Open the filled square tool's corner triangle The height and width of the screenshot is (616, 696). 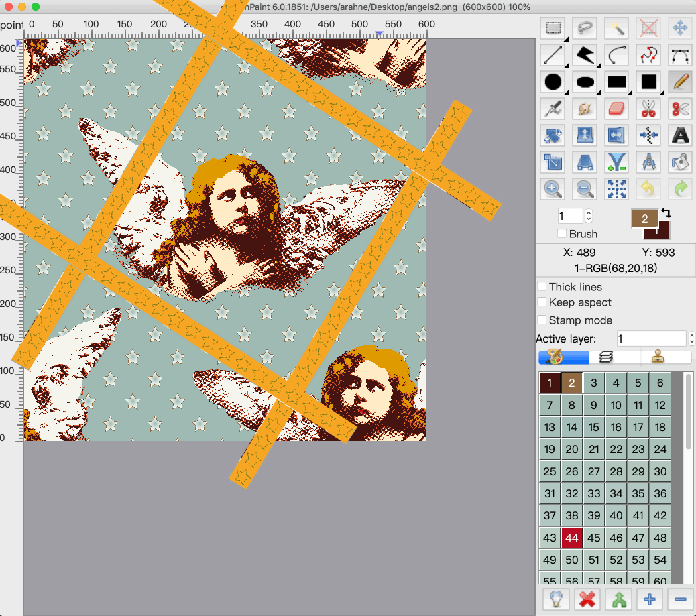662,93
